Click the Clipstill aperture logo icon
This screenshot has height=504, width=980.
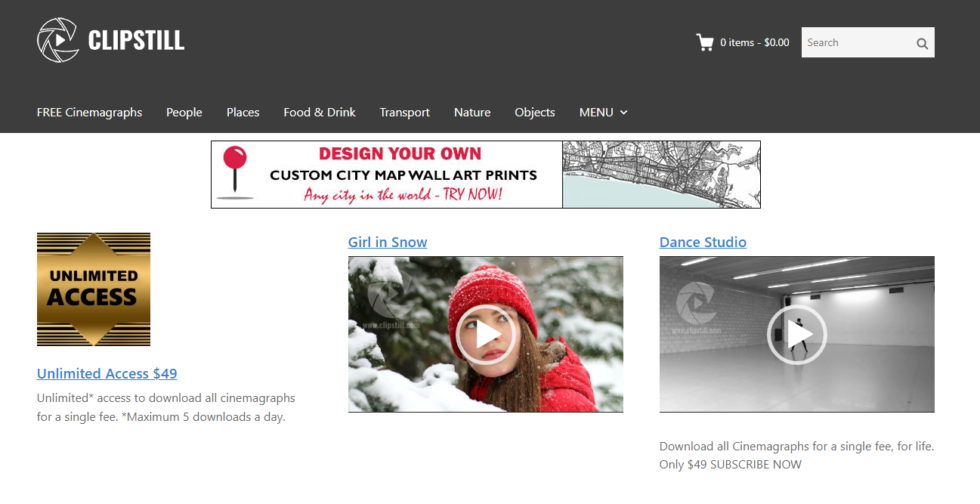coord(58,40)
